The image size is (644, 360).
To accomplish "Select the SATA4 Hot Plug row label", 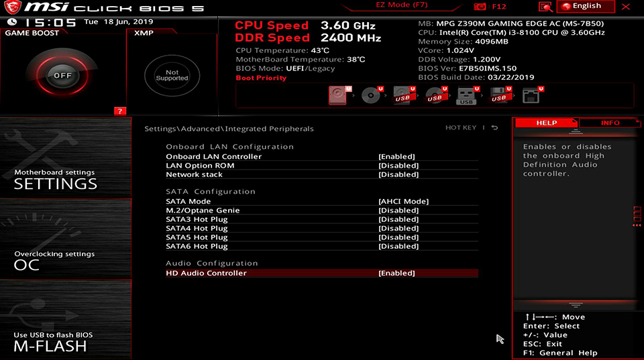I will click(x=197, y=228).
